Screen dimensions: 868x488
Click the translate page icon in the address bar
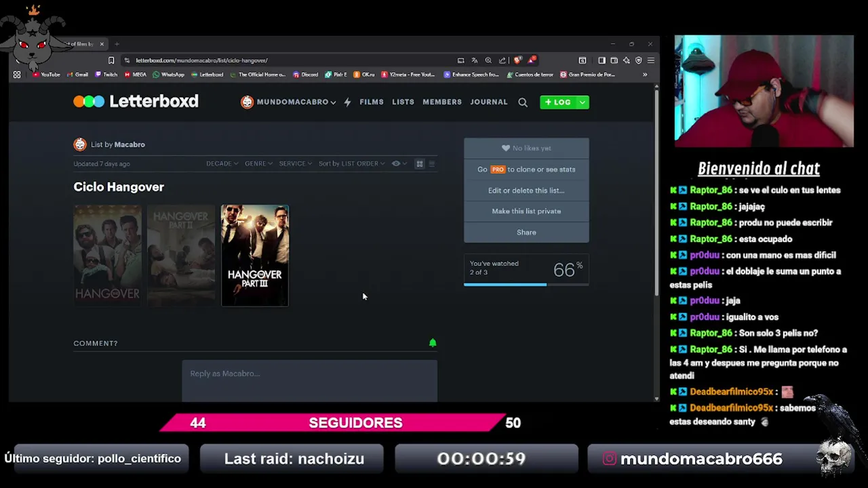click(475, 60)
